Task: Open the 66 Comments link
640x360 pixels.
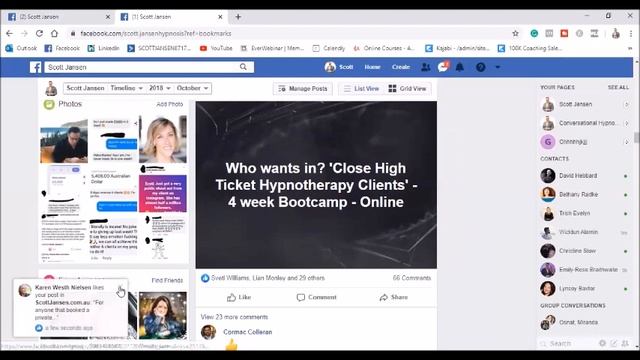Action: click(412, 278)
